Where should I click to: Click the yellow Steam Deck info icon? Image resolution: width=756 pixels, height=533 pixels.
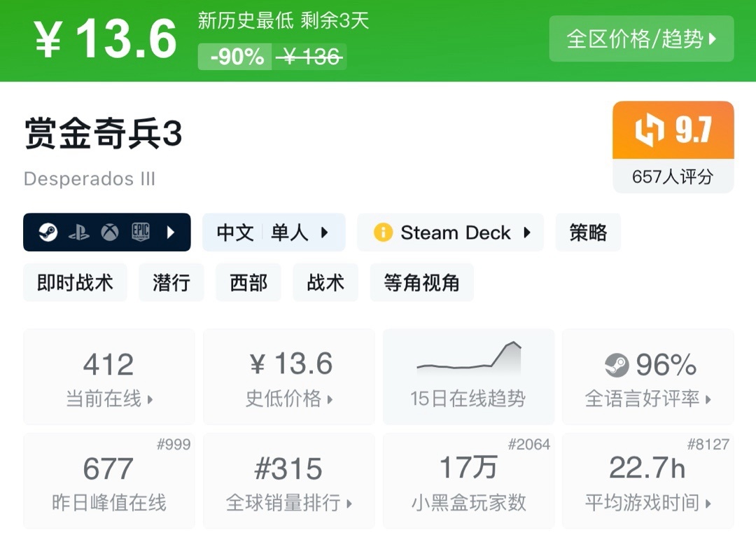tap(383, 233)
